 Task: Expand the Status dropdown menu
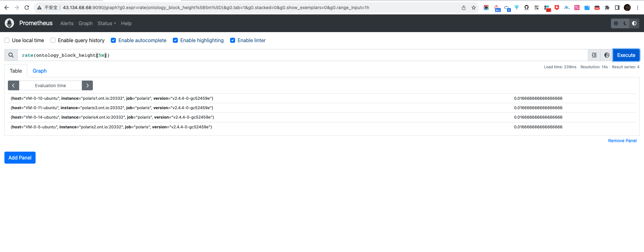[x=106, y=23]
